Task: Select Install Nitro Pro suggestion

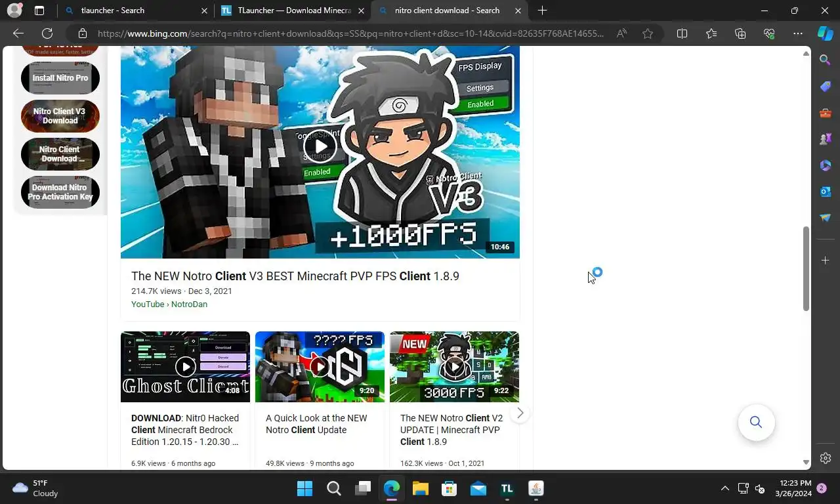Action: [60, 78]
